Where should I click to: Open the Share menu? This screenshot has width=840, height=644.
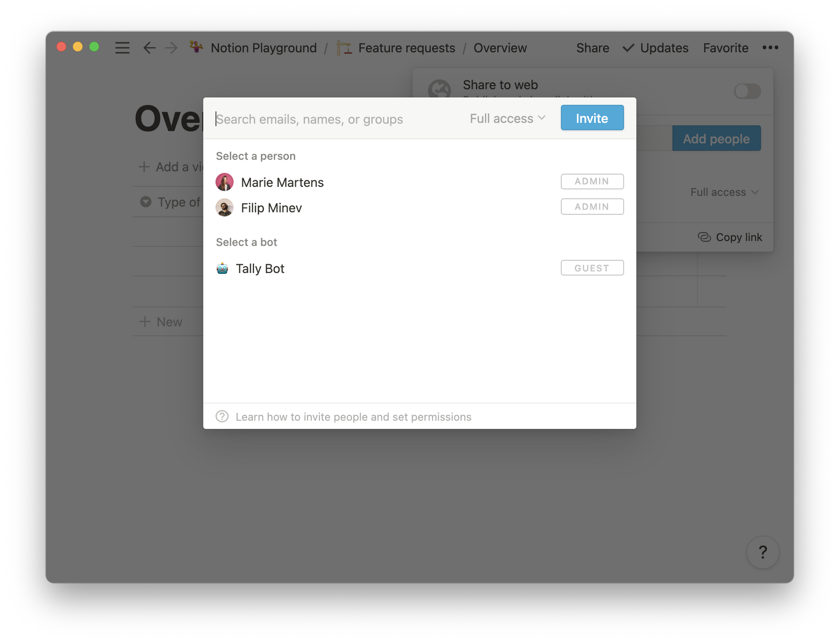[593, 48]
